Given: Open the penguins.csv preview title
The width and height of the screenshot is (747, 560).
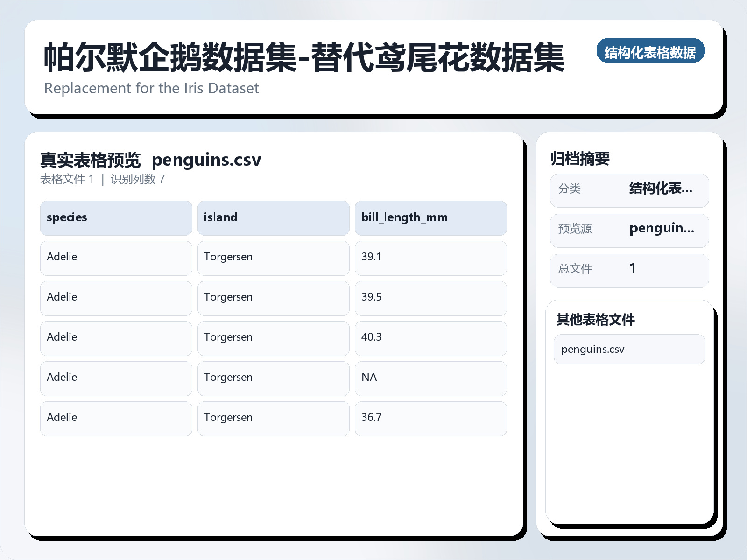Looking at the screenshot, I should pyautogui.click(x=207, y=160).
